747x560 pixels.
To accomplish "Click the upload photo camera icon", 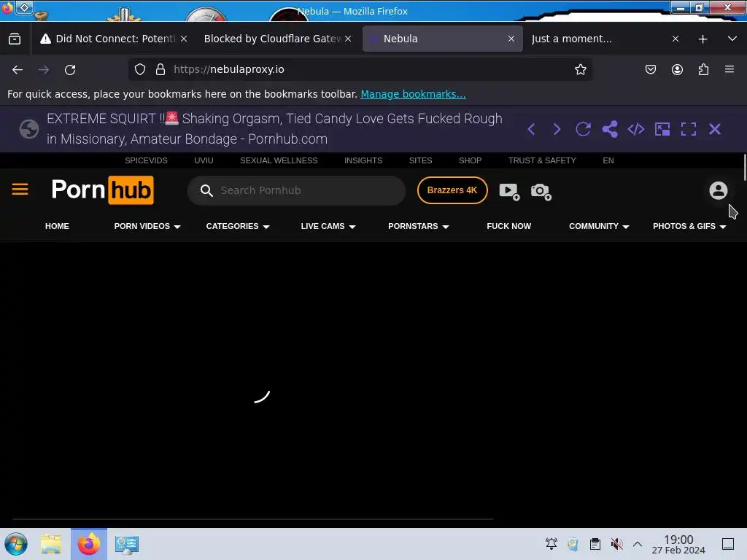I will click(x=541, y=192).
